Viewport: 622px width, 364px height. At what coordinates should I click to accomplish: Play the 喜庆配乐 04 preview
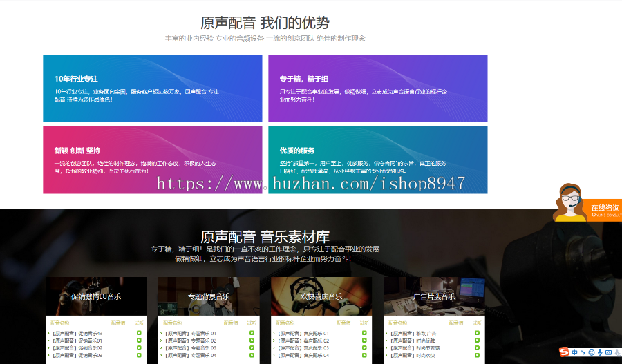pyautogui.click(x=364, y=355)
